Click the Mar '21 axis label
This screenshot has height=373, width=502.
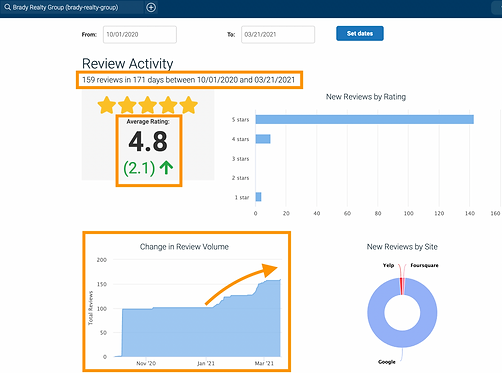(264, 363)
